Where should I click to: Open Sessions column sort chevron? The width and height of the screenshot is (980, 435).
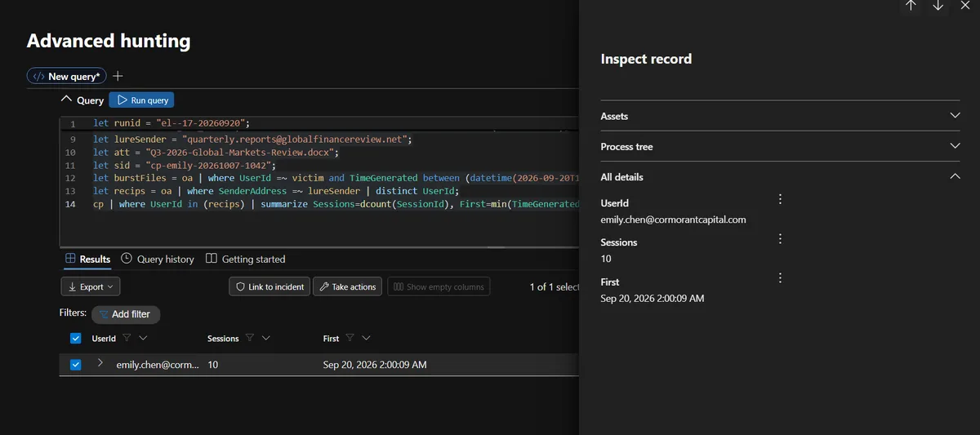pos(266,338)
